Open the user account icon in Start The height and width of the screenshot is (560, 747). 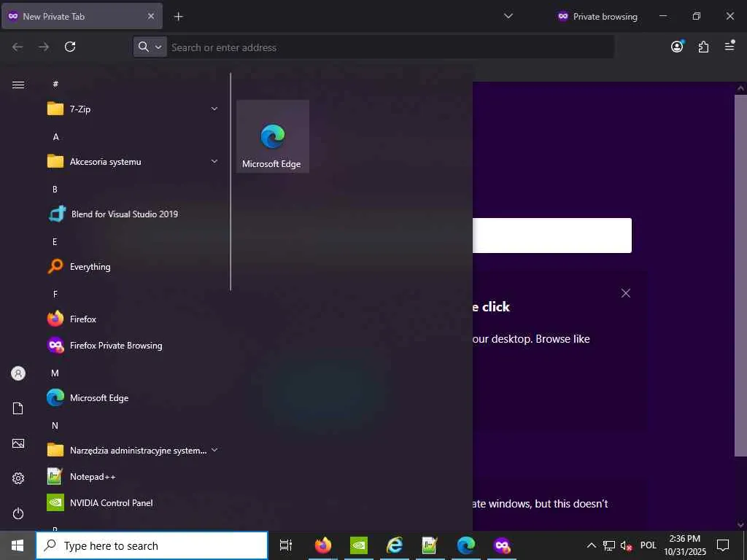18,373
